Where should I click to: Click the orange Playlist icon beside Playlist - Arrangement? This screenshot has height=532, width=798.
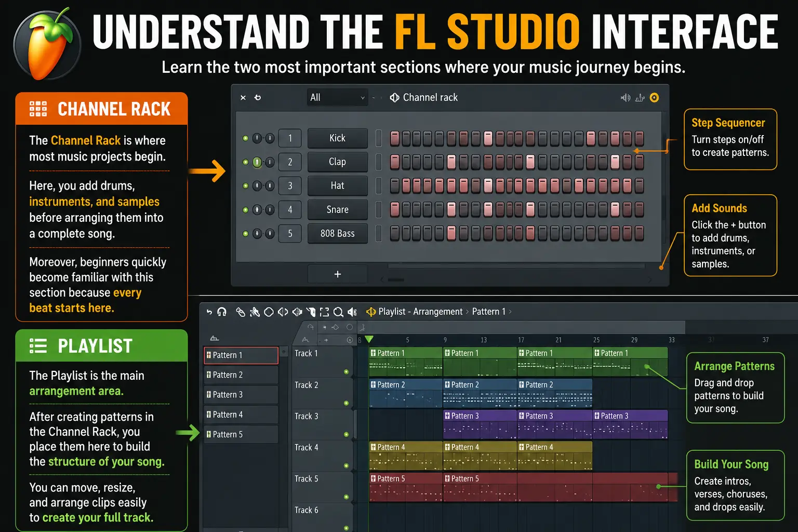click(x=371, y=312)
